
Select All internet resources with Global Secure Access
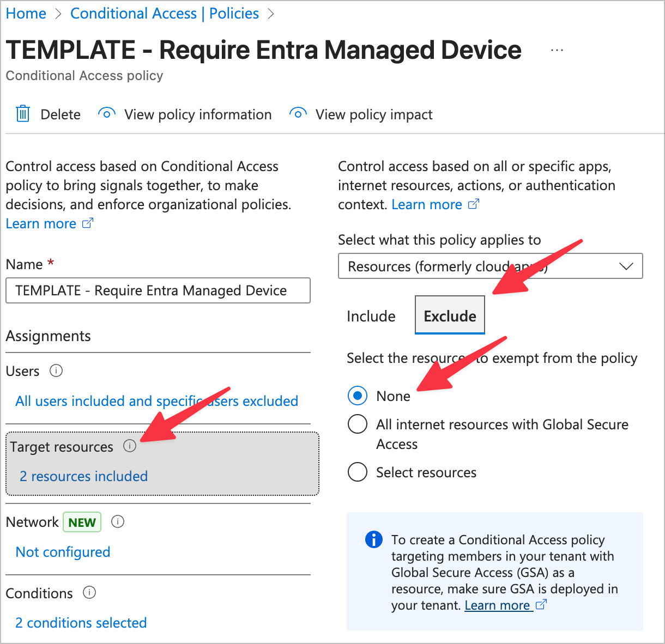pos(358,424)
